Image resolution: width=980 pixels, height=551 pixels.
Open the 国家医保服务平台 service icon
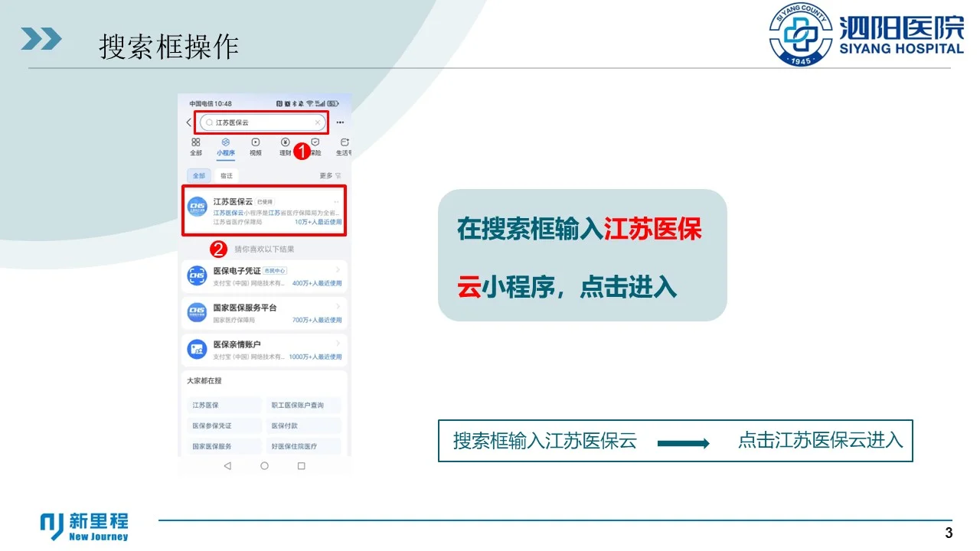tap(197, 310)
